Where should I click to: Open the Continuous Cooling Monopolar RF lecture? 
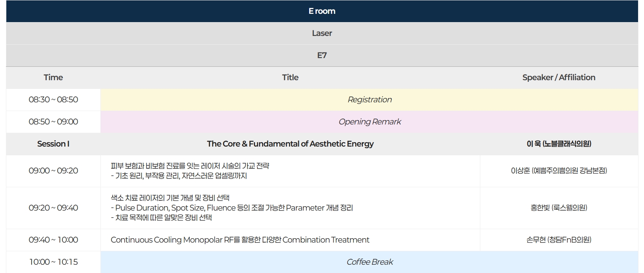[x=240, y=240]
